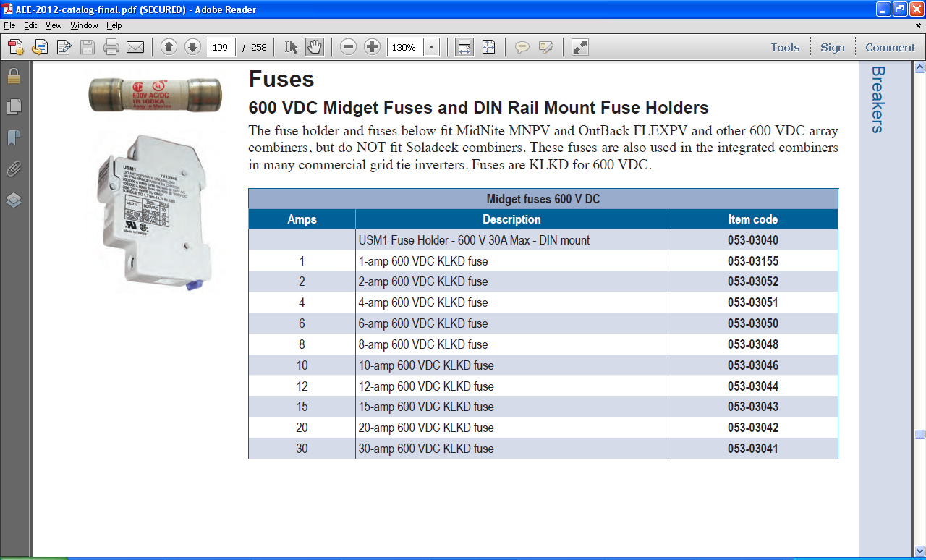The image size is (926, 560).
Task: Click the email envelope toolbar icon
Action: click(135, 48)
